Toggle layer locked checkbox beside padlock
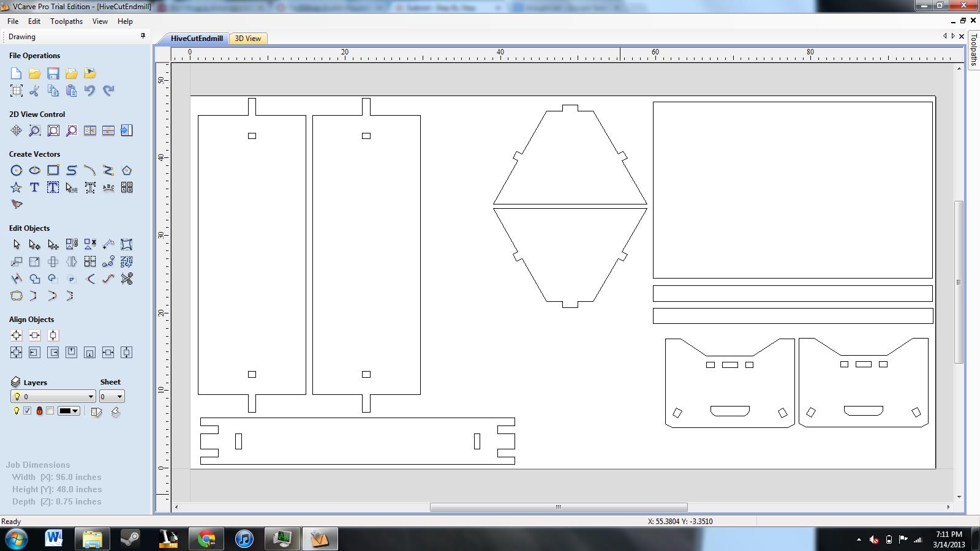980x551 pixels. (x=50, y=411)
